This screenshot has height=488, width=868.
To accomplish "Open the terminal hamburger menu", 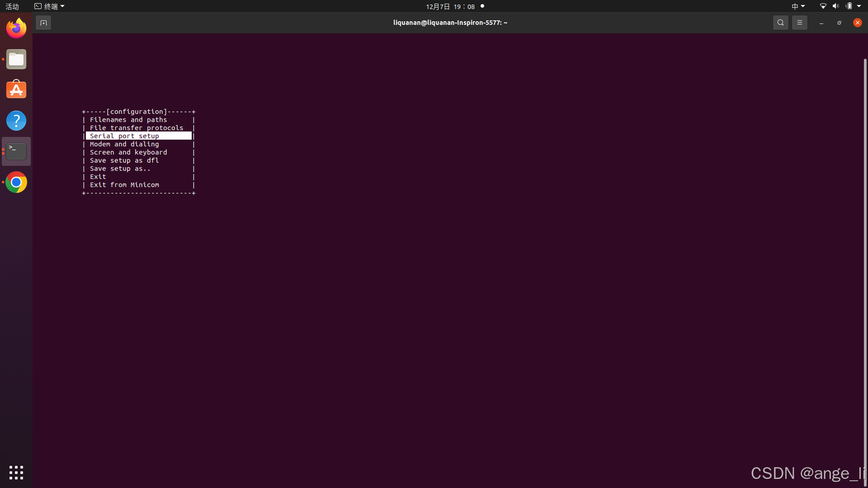I will tap(799, 23).
